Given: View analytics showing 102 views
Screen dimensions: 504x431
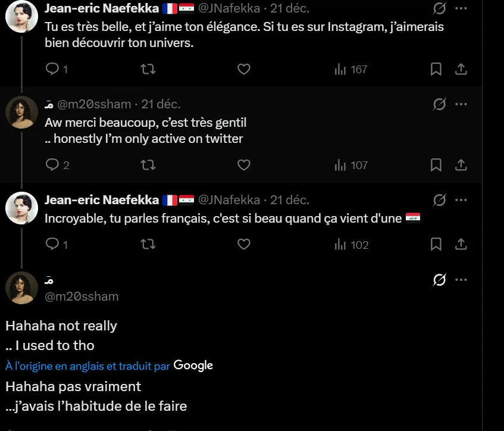Looking at the screenshot, I should 351,245.
